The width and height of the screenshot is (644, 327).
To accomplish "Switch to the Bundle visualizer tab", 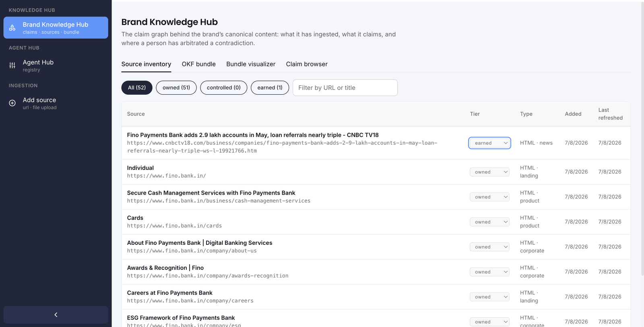I will coord(251,64).
